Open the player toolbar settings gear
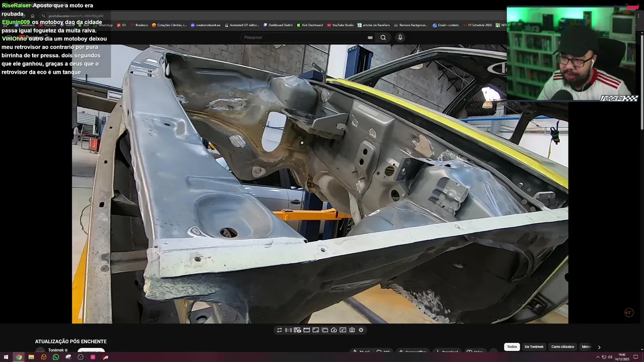The height and width of the screenshot is (362, 644). [x=361, y=330]
